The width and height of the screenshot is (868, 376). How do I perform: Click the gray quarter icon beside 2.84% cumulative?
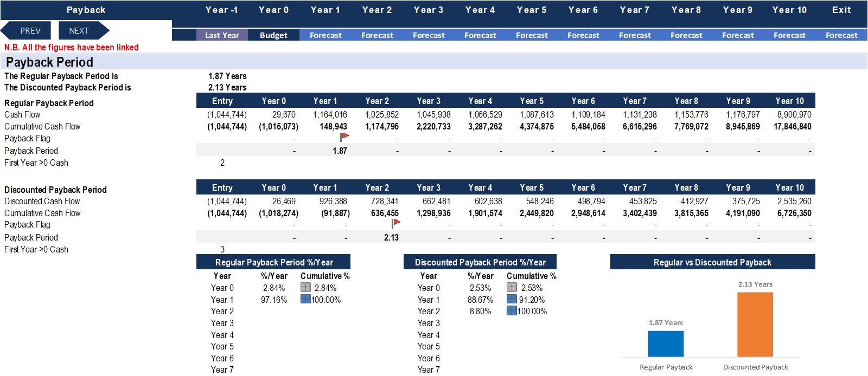coord(306,288)
